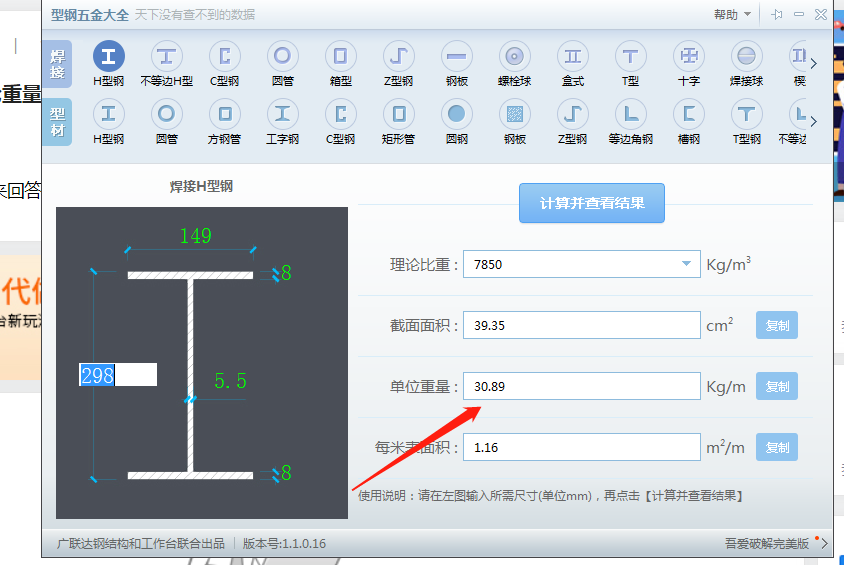Click the height input box showing 298

[118, 375]
